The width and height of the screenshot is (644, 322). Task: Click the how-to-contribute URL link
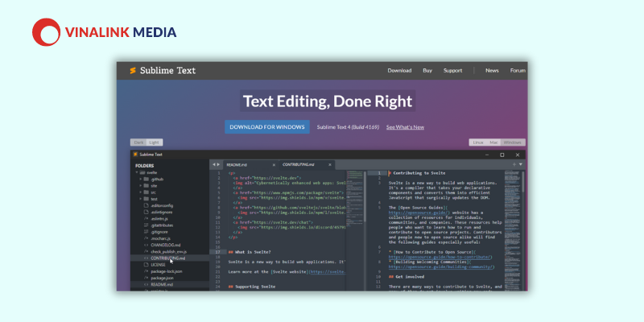click(440, 257)
